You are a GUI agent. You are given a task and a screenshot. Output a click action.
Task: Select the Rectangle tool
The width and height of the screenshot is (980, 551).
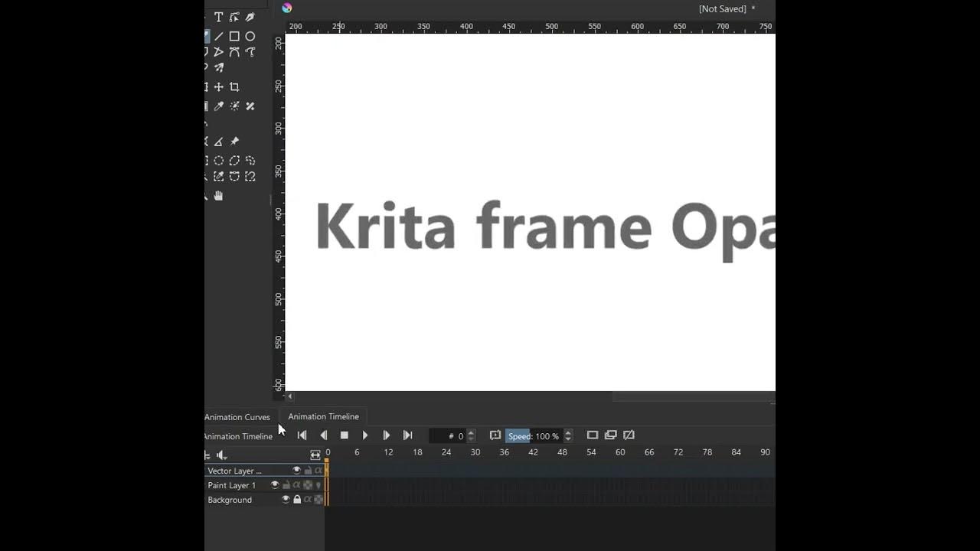click(234, 36)
